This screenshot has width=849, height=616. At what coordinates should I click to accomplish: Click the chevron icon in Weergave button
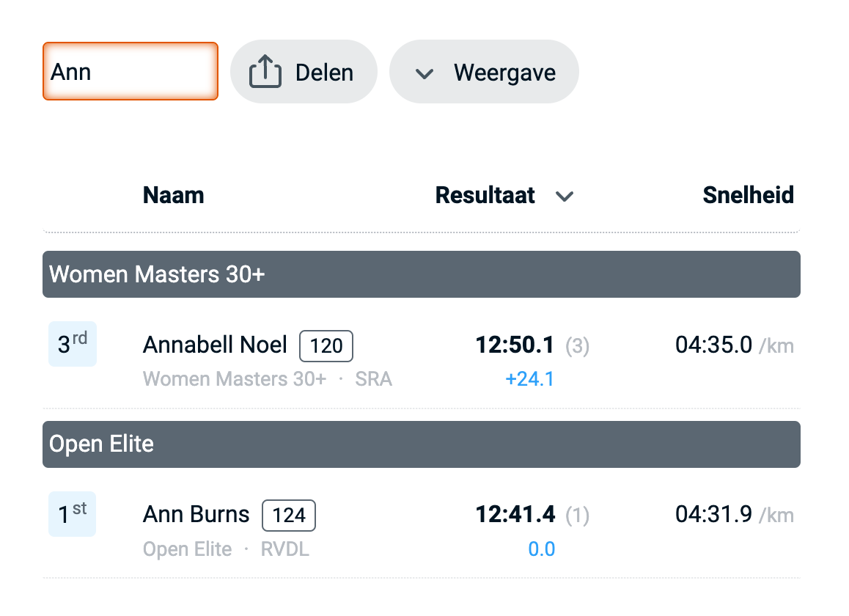pos(425,73)
